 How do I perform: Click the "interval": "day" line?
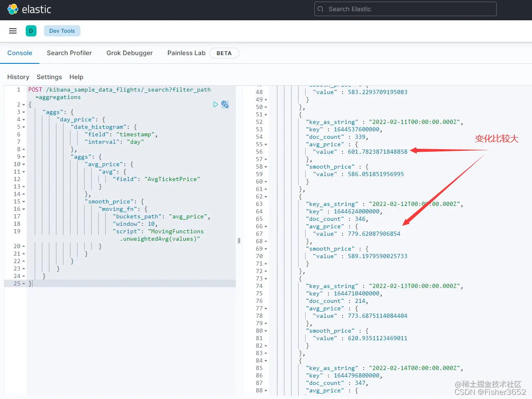tap(114, 142)
